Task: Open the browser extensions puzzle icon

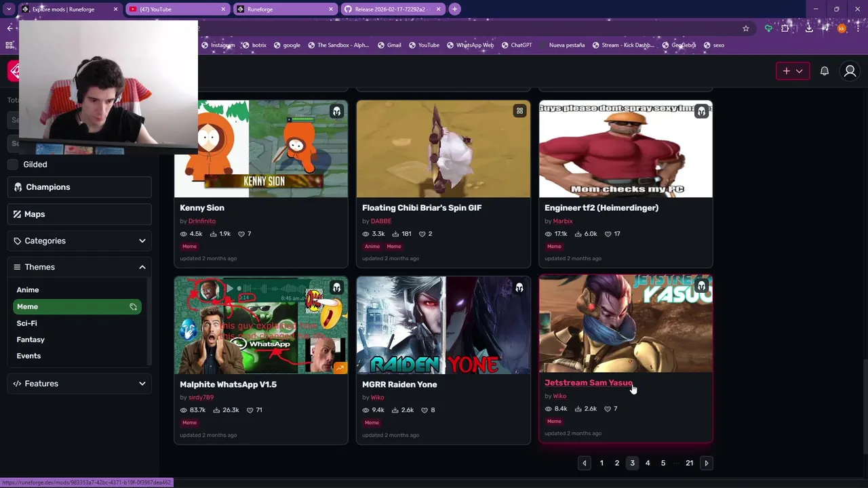Action: (785, 28)
